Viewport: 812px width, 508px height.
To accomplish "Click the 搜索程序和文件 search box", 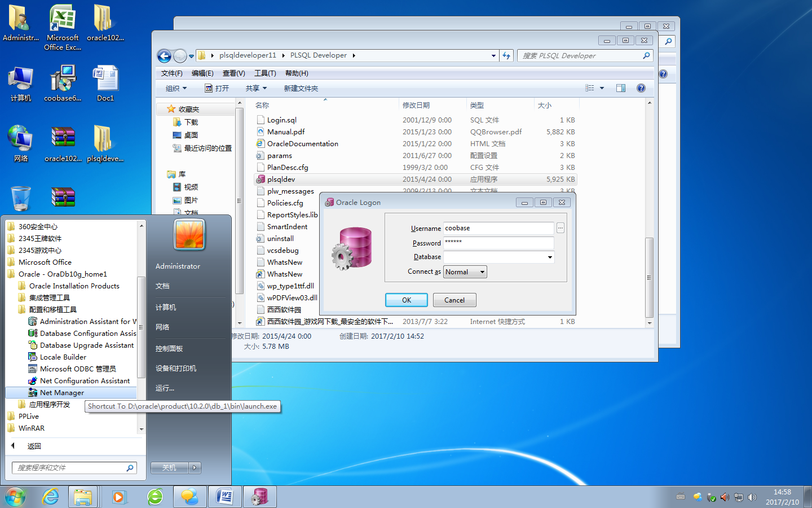I will coord(74,467).
